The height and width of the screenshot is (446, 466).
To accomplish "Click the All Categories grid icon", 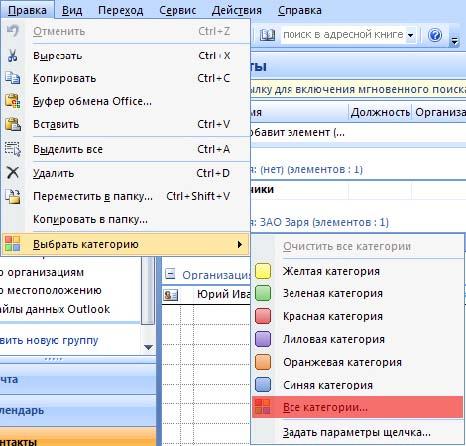I will pos(263,407).
